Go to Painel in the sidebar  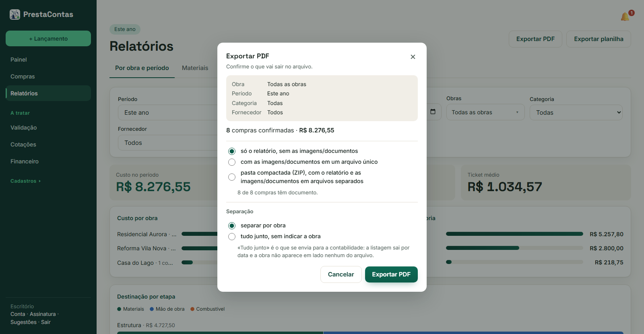[x=48, y=60]
